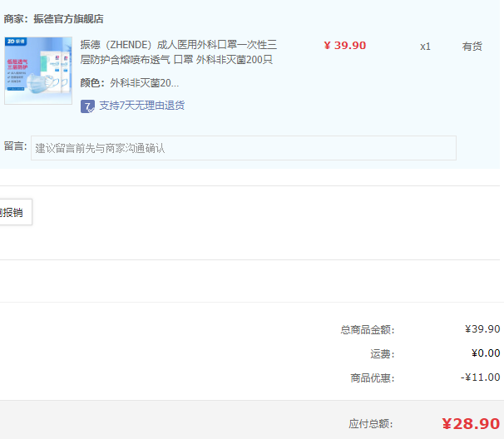Click the black ¥39.90 total goods amount
The image size is (504, 439).
[482, 329]
